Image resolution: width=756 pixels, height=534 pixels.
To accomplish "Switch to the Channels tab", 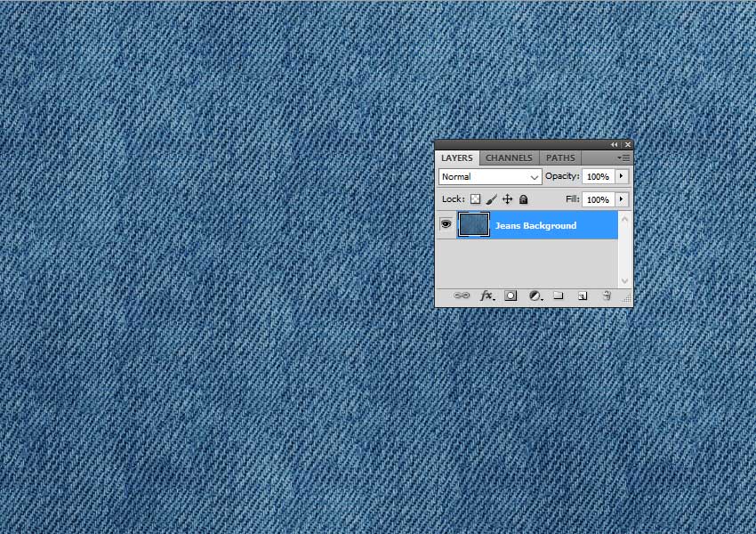I will 509,158.
